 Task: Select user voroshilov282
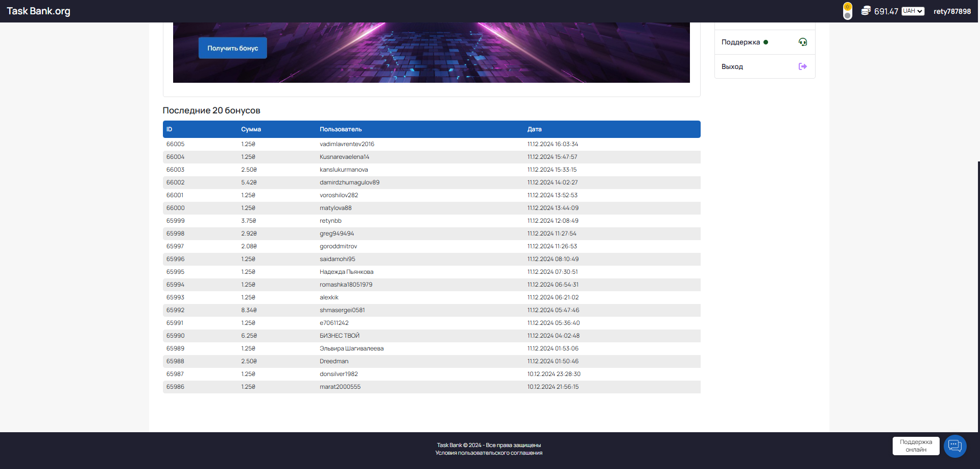point(339,195)
